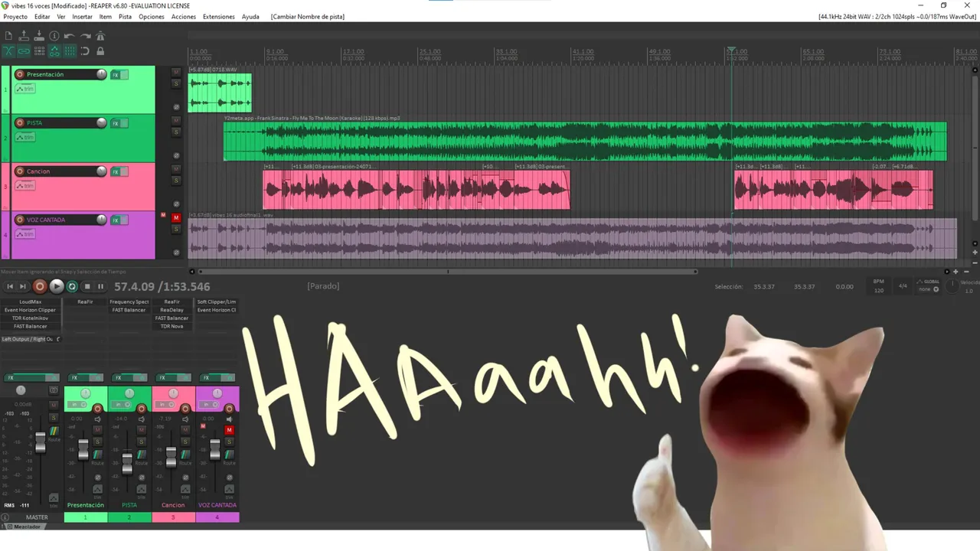Click the Redo arrow icon
The width and height of the screenshot is (980, 551).
point(85,36)
